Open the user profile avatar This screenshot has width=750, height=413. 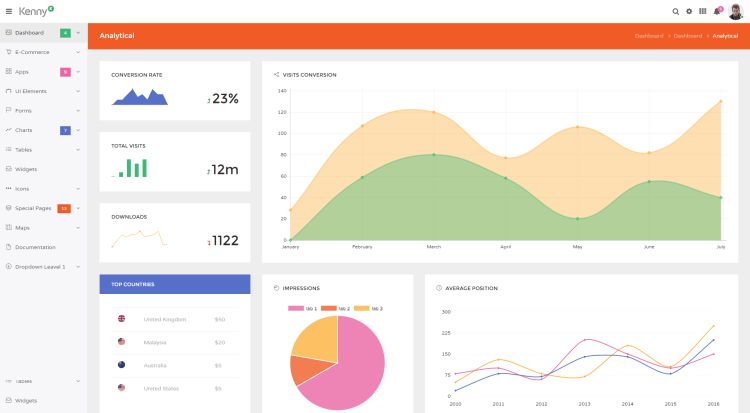735,11
